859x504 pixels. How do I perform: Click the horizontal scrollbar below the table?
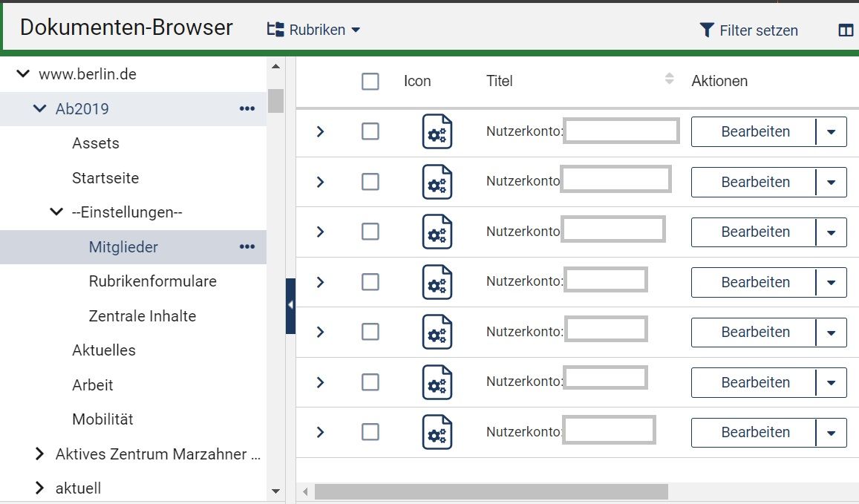490,491
